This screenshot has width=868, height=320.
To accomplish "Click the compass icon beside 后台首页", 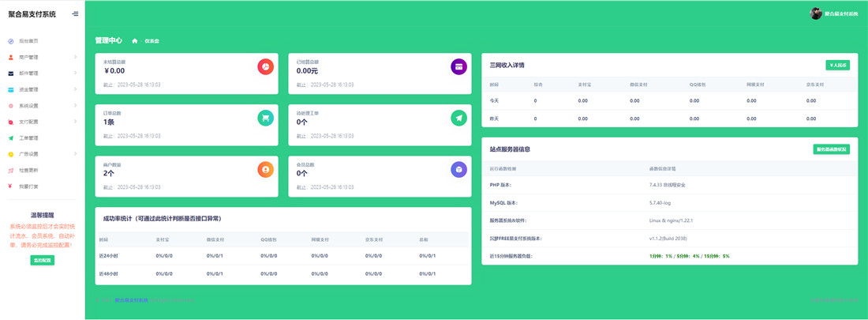I will click(10, 41).
